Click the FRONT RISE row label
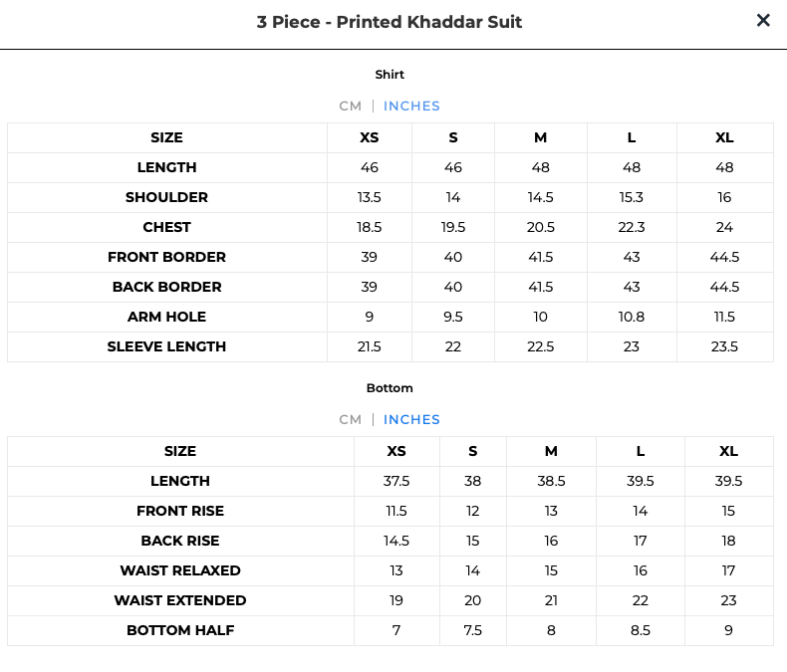This screenshot has width=787, height=672. (x=180, y=511)
